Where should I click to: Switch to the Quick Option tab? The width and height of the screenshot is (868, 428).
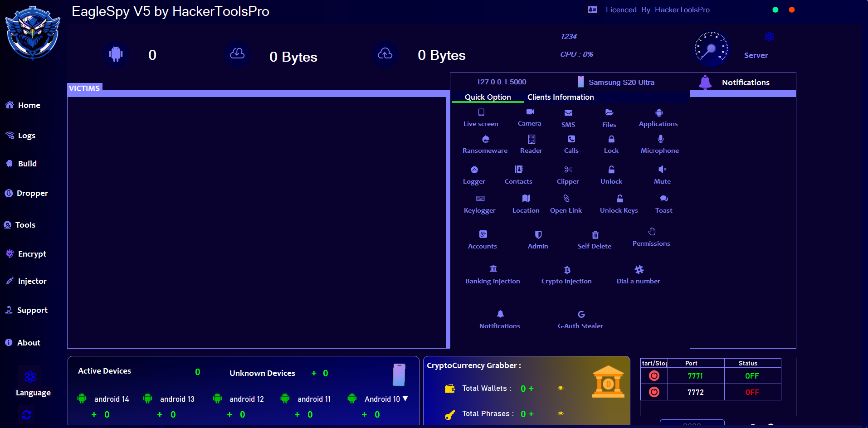[x=488, y=97]
